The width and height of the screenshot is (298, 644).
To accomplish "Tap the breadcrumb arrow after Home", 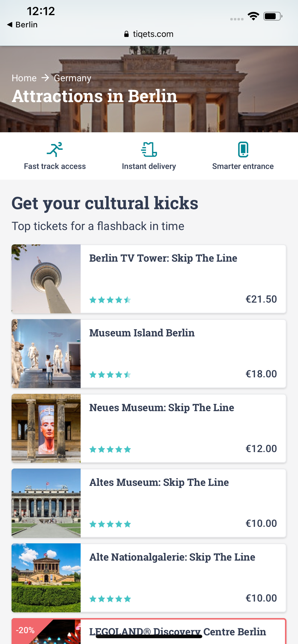I will (45, 78).
